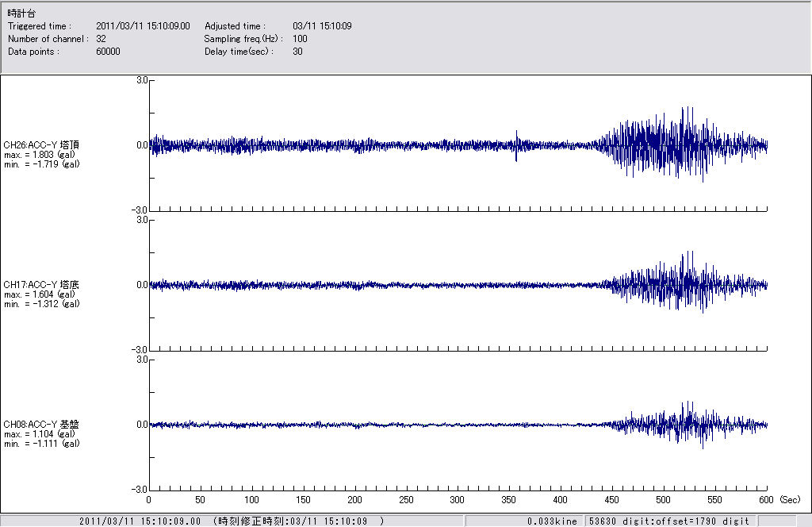The image size is (812, 527).
Task: Select the Data points value 60000
Action: 108,52
